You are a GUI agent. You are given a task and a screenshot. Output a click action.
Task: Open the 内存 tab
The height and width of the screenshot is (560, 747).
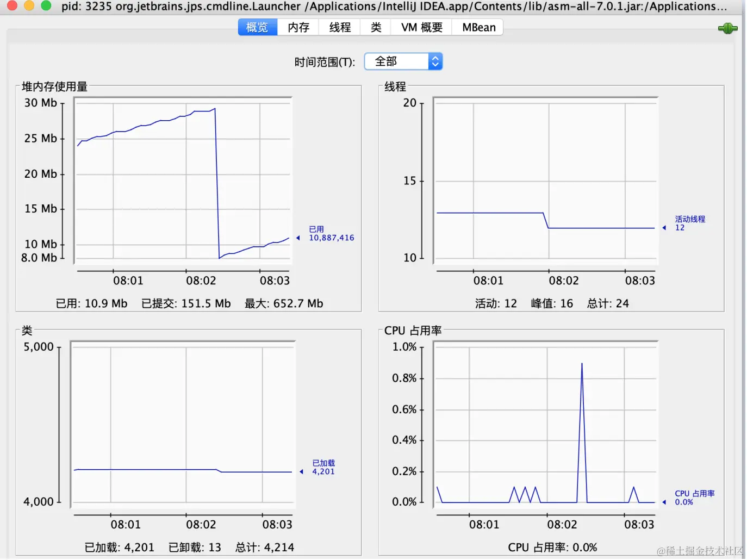tap(298, 27)
